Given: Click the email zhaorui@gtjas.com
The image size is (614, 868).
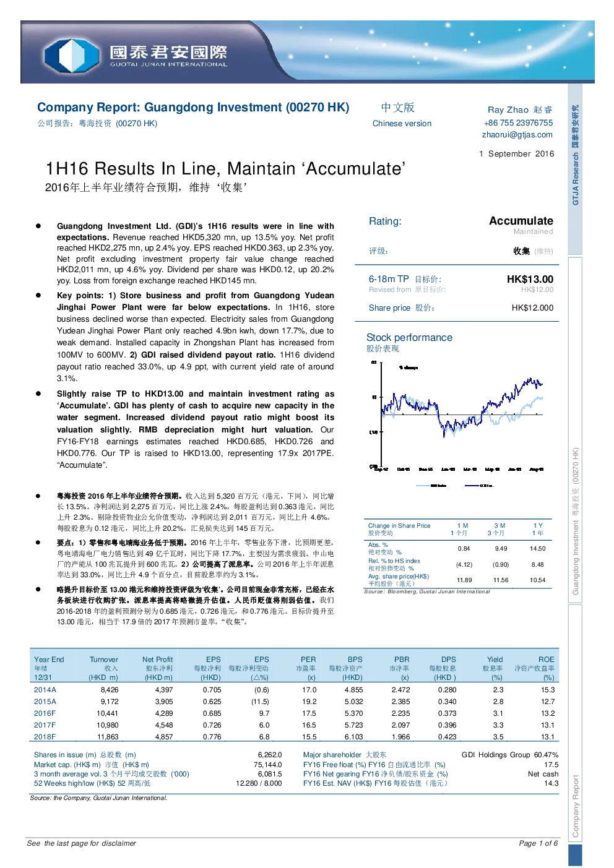Looking at the screenshot, I should pos(517,135).
